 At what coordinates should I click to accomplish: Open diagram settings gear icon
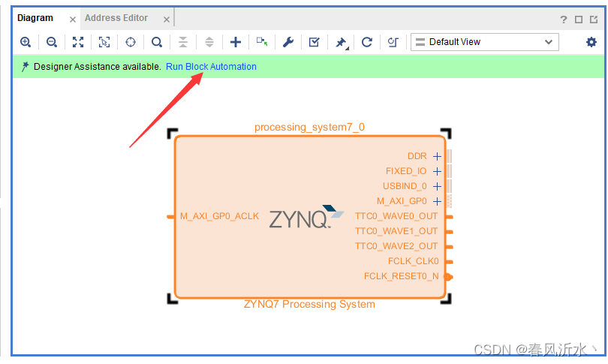591,42
